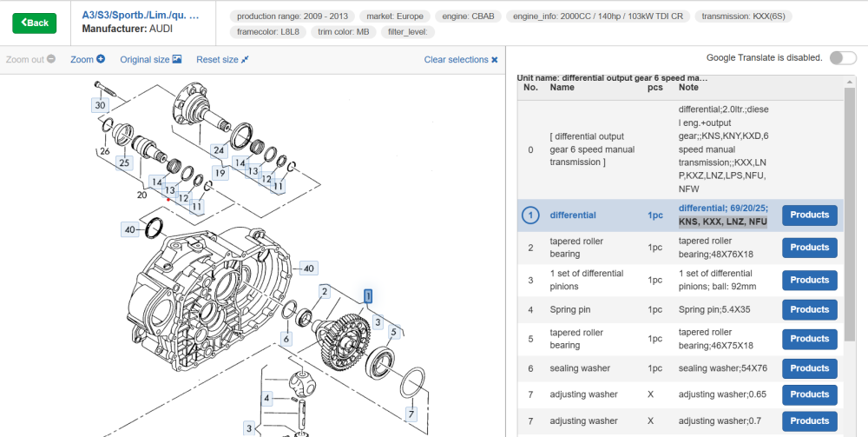Click the market: Europe tag
This screenshot has width=868, height=437.
pyautogui.click(x=395, y=16)
